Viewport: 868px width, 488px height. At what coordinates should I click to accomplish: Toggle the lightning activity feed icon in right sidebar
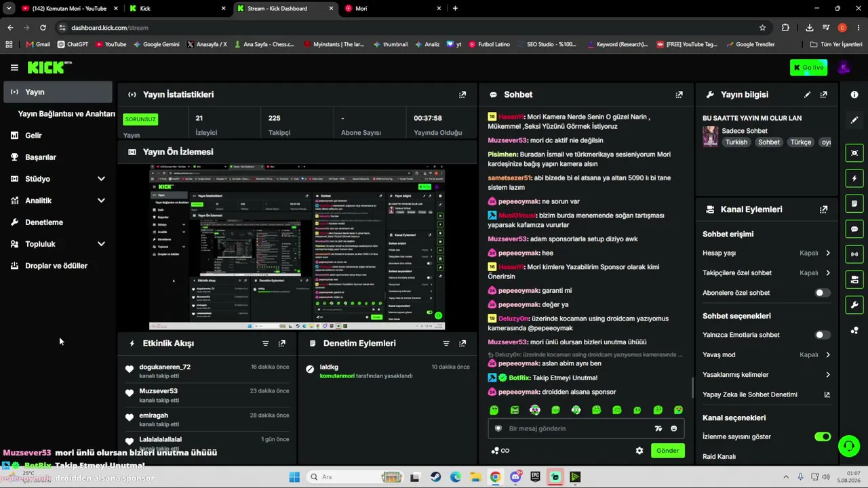(x=854, y=178)
